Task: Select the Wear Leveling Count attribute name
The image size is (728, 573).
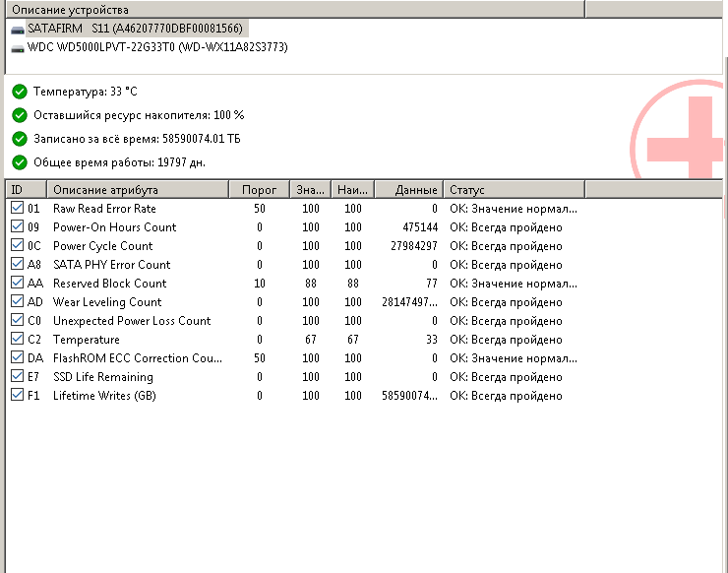Action: tap(107, 302)
